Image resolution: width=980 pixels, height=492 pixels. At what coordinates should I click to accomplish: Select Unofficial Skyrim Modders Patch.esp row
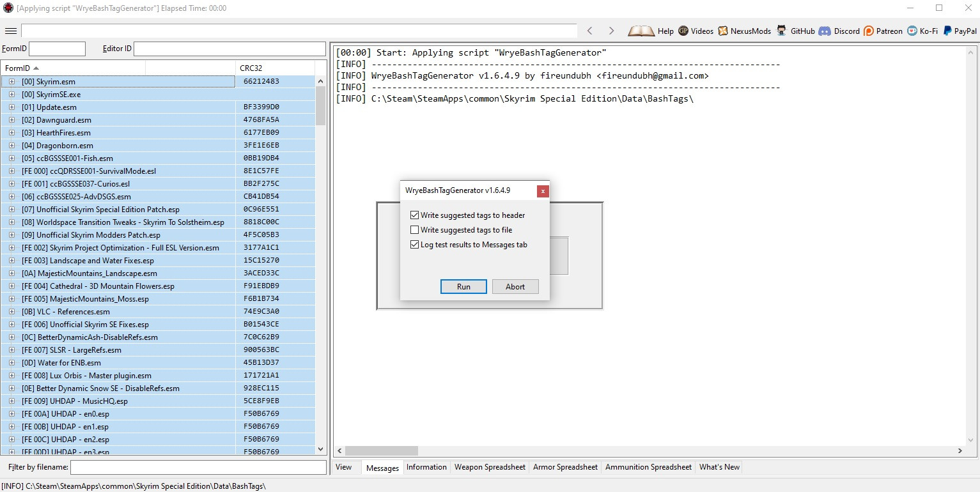[158, 235]
